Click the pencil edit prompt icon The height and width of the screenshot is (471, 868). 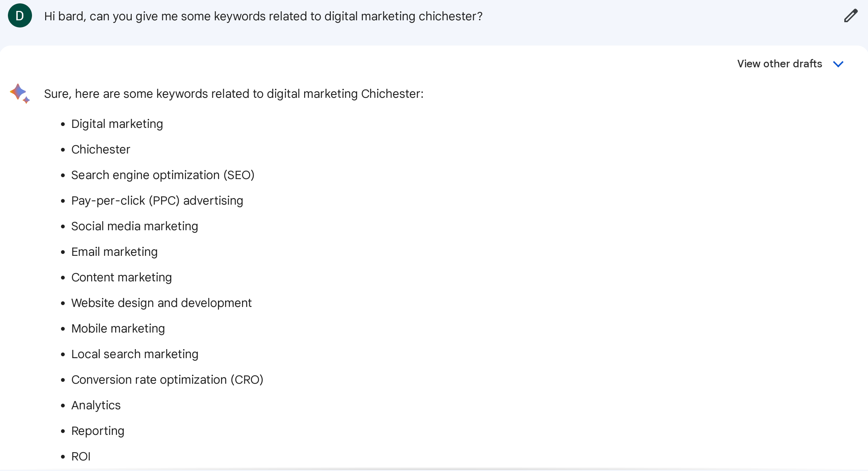coord(850,16)
